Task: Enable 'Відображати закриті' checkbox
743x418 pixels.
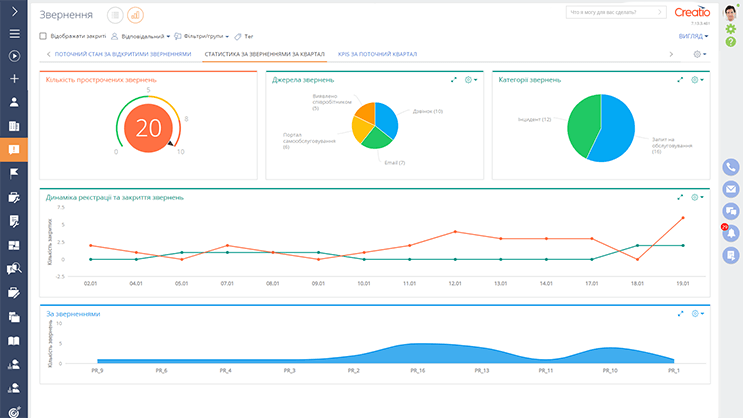Action: (x=43, y=35)
